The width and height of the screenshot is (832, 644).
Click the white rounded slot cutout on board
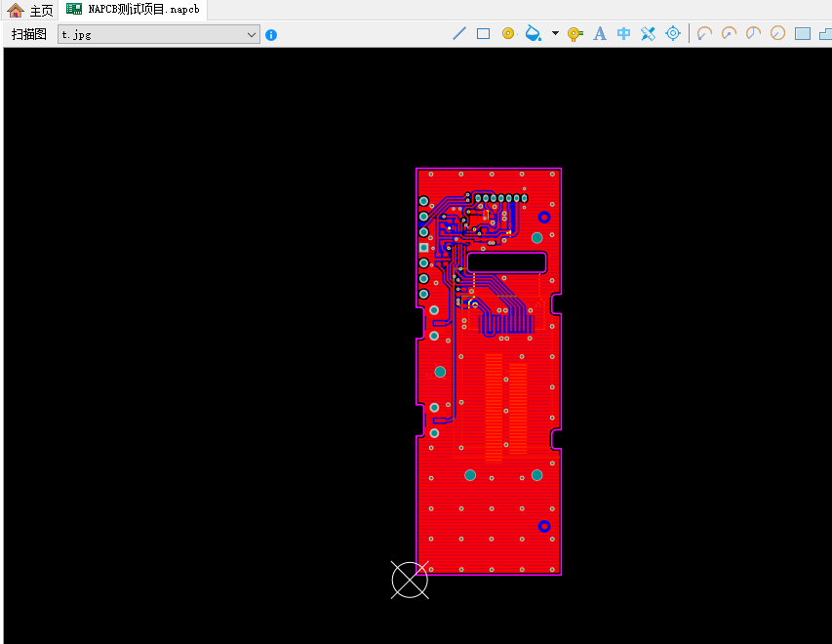tap(507, 262)
